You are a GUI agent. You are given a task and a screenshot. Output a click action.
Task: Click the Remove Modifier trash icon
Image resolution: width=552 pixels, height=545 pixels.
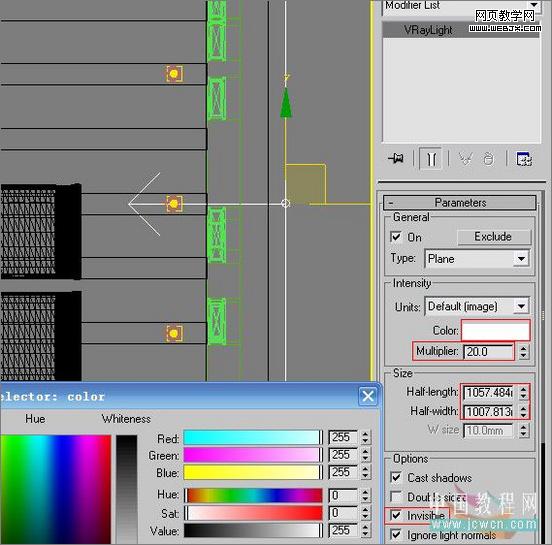click(489, 159)
